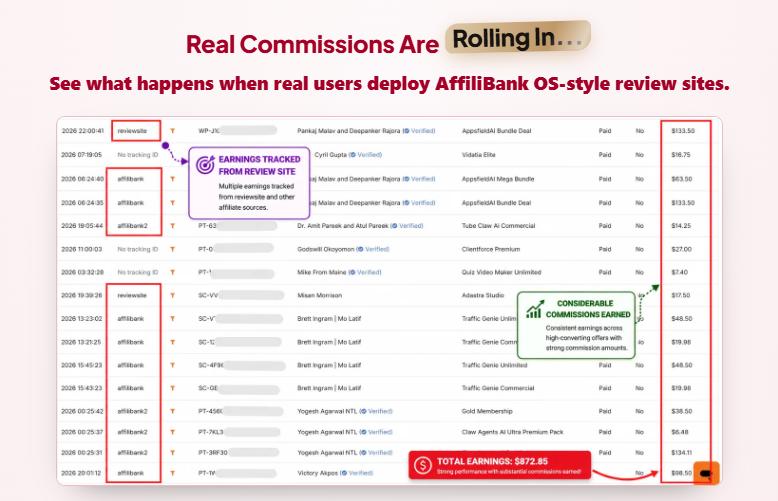Click the funnel icon in the 00:25:42 row

point(173,411)
